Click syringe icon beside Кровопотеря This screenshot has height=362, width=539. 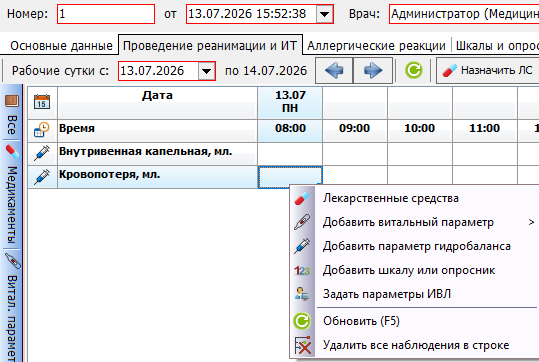pos(42,176)
